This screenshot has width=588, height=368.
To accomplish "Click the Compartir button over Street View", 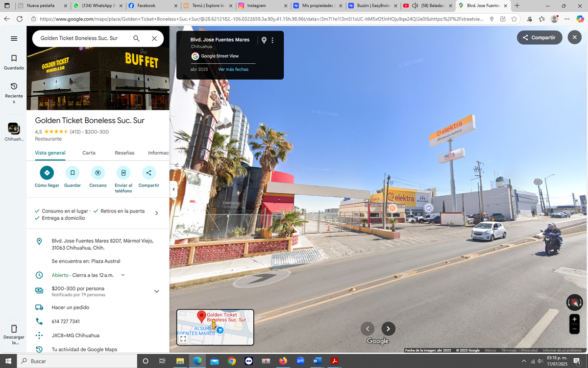I will (539, 37).
